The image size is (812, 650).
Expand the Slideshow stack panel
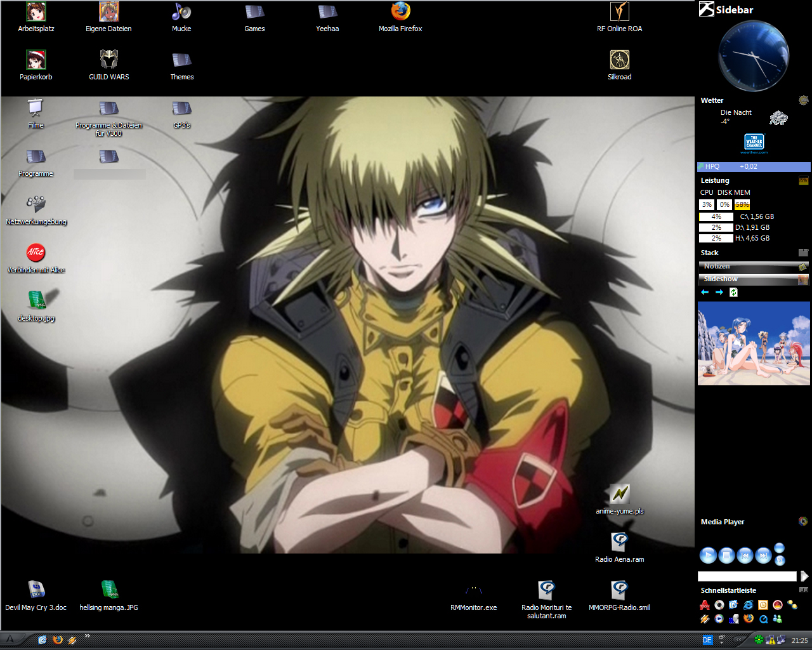(x=754, y=279)
